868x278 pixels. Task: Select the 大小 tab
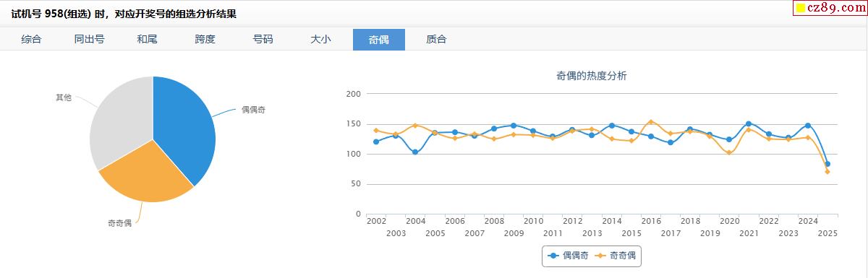[x=321, y=40]
